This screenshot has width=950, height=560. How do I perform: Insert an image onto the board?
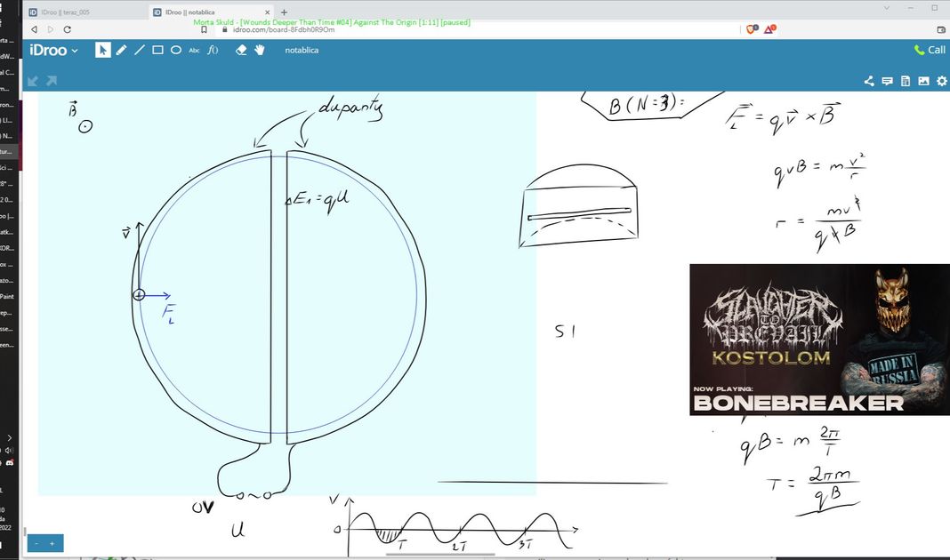pyautogui.click(x=923, y=81)
